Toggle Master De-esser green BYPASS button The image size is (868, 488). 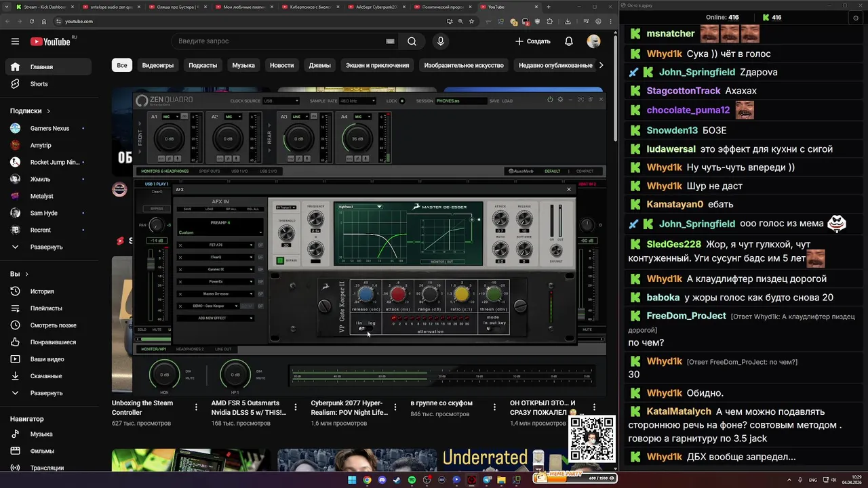click(x=280, y=260)
